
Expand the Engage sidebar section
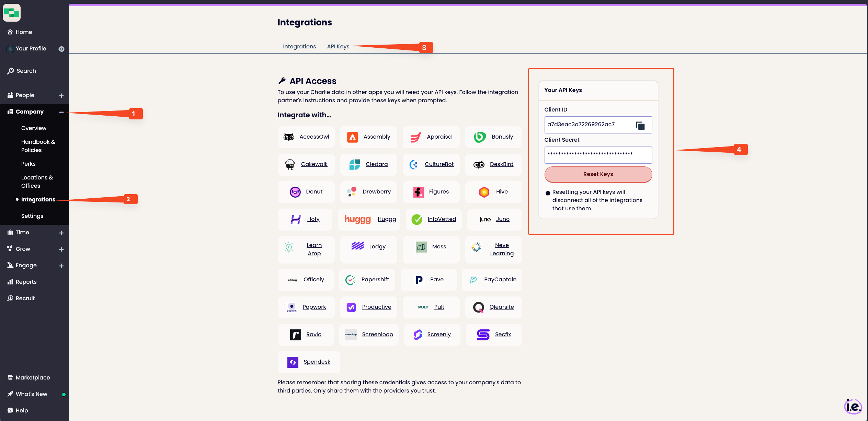(61, 266)
